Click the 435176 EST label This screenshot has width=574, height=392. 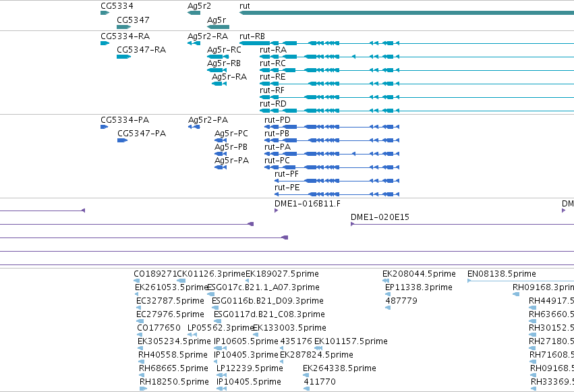click(296, 342)
